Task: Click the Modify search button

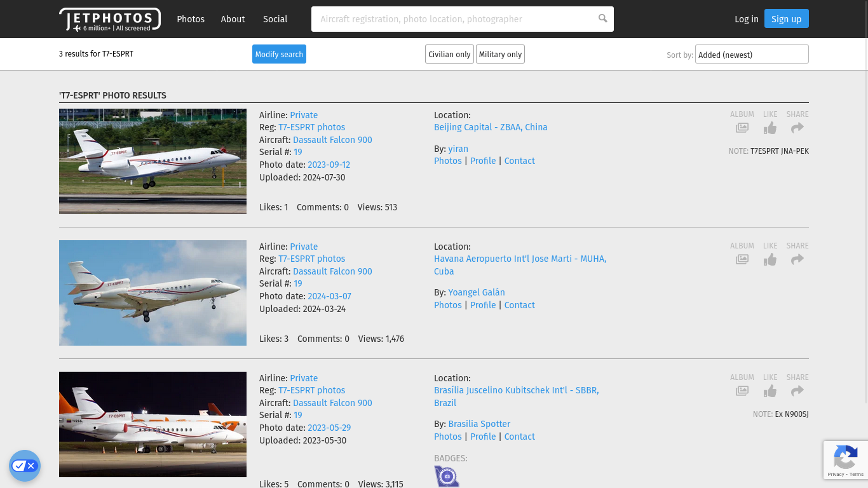Action: (279, 54)
